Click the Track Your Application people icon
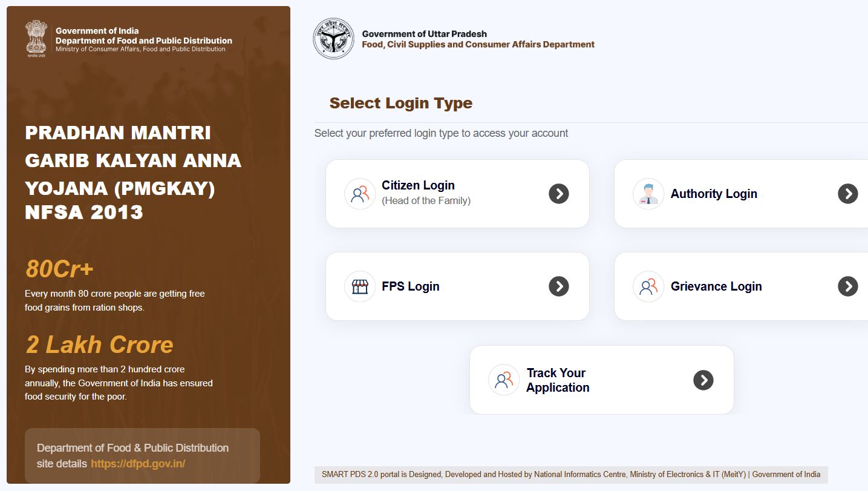868x491 pixels. [504, 380]
